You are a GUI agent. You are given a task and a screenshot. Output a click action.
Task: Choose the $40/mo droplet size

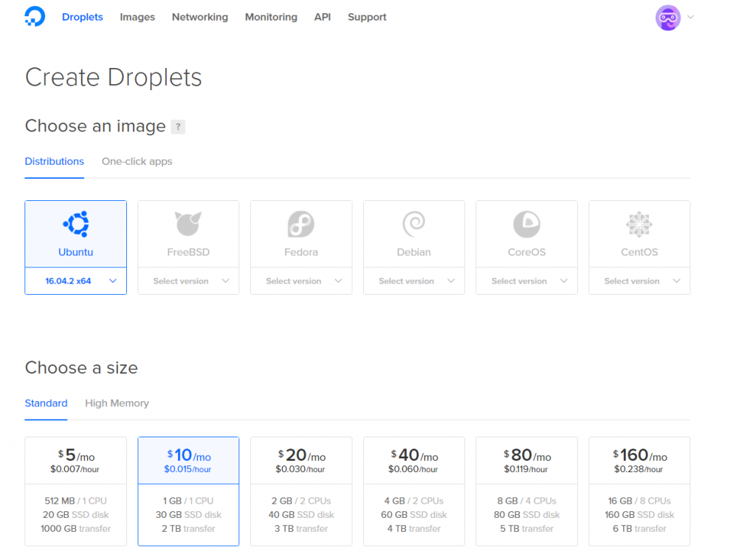click(x=413, y=491)
